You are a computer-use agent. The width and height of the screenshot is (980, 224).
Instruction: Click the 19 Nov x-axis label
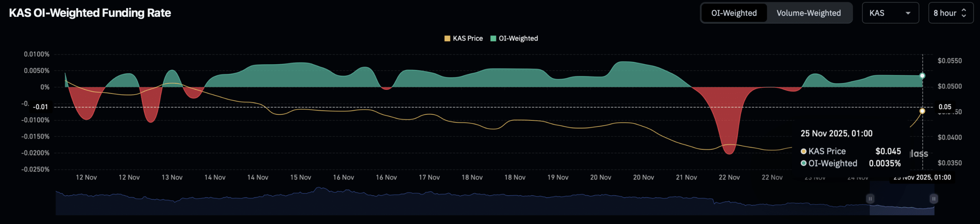558,178
